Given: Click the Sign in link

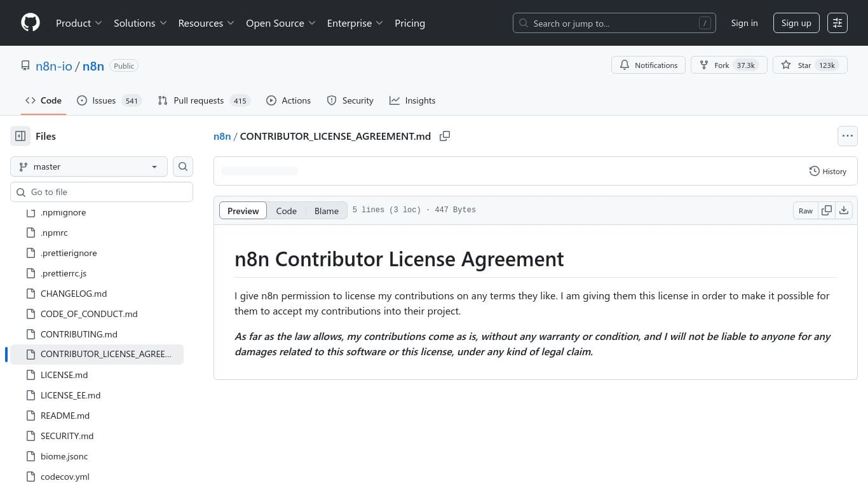Looking at the screenshot, I should pyautogui.click(x=744, y=23).
